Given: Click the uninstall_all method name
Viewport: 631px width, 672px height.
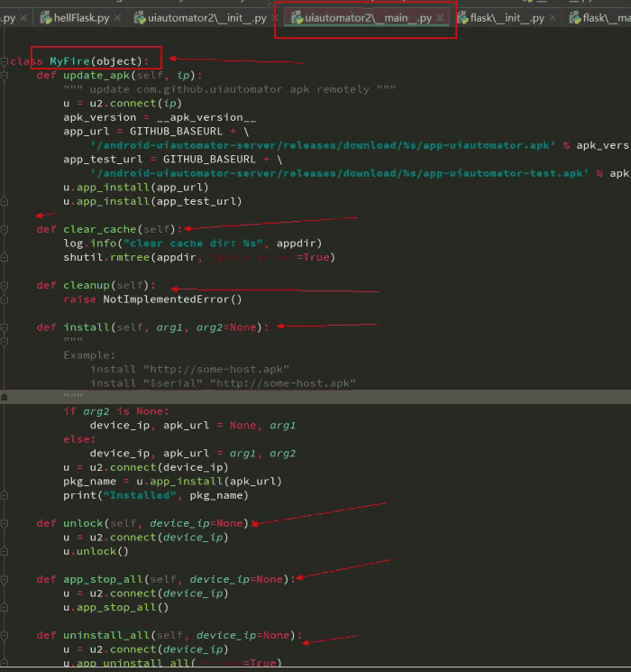Looking at the screenshot, I should 106,635.
